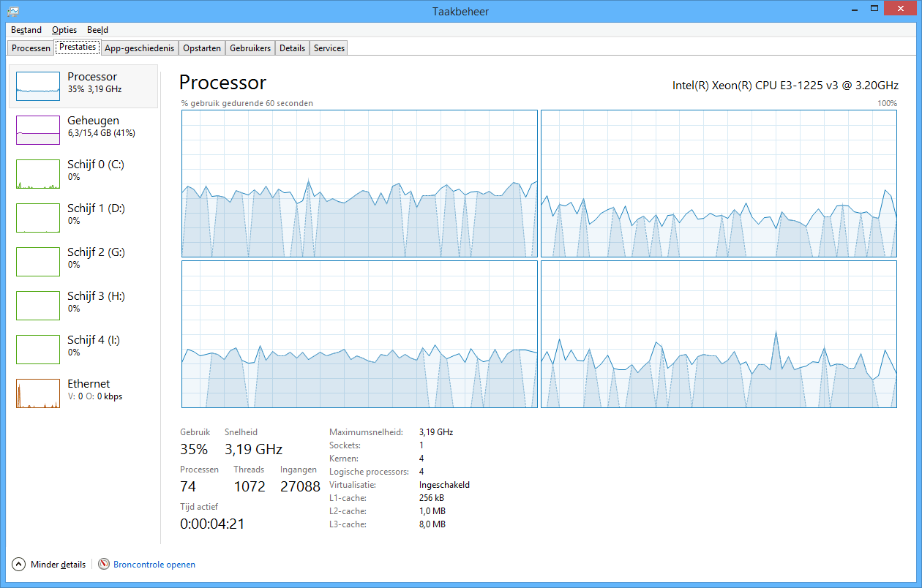The image size is (922, 588).
Task: Select the Prestaties tab
Action: 78,47
